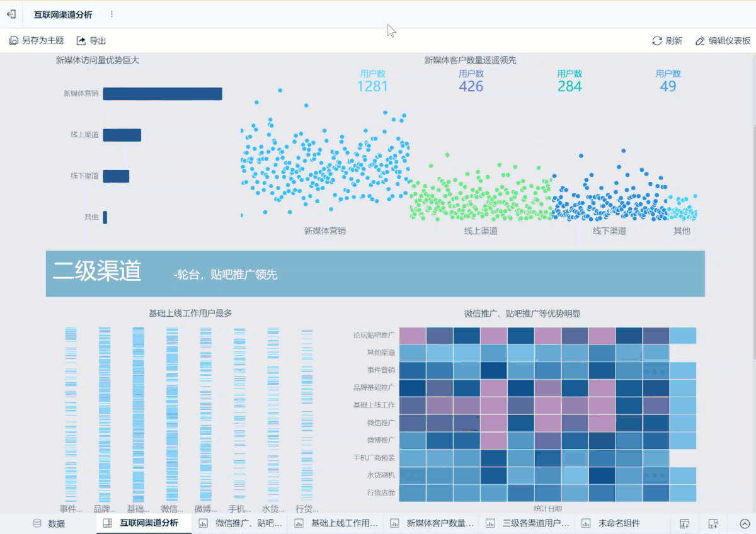The height and width of the screenshot is (534, 756).
Task: Click the 新媒体营销 bar in the bar chart
Action: 163,94
